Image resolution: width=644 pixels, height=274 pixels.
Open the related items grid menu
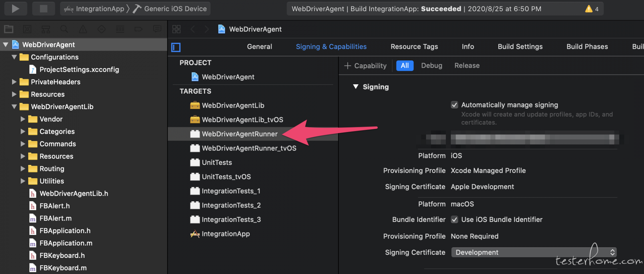pyautogui.click(x=176, y=29)
